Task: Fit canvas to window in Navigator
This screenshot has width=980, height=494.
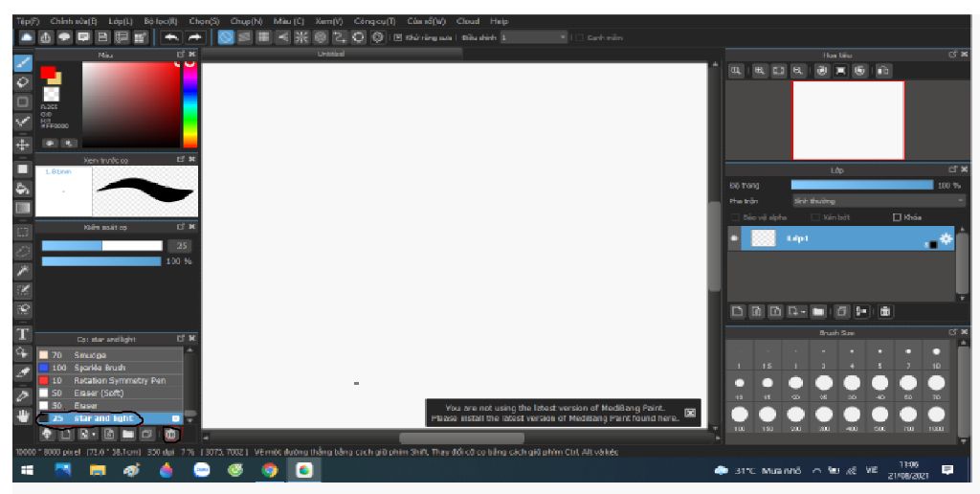Action: tap(778, 71)
